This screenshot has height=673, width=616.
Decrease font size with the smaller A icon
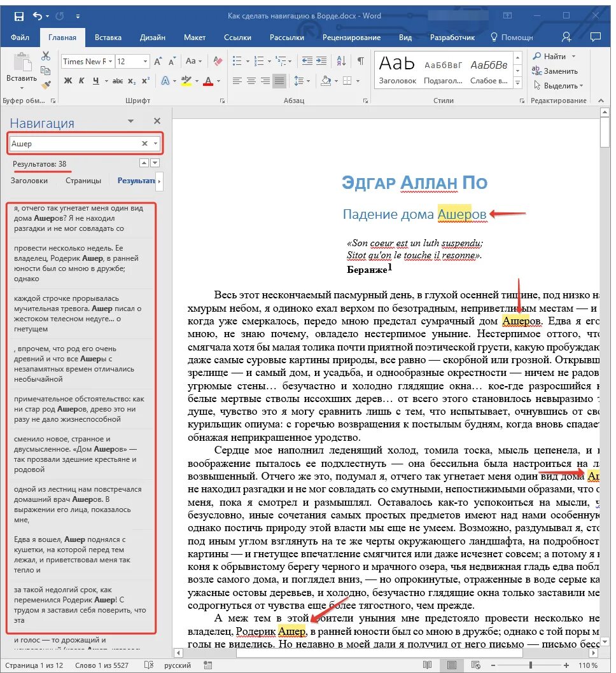pos(172,61)
